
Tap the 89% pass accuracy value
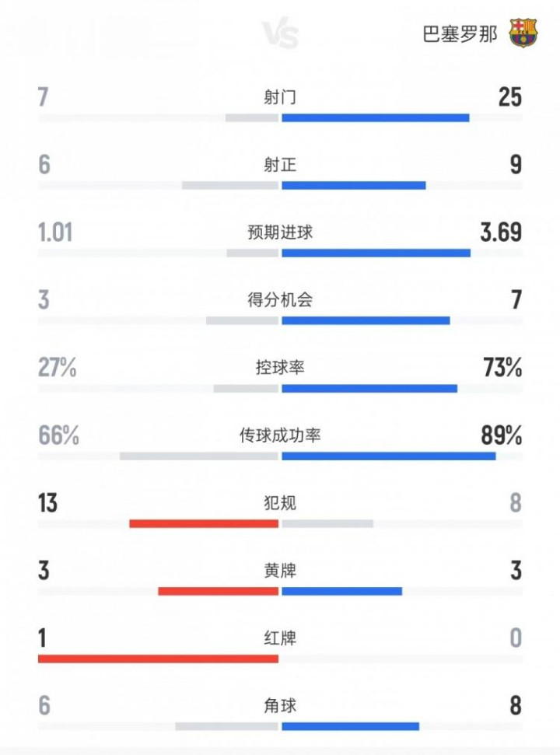pyautogui.click(x=502, y=435)
